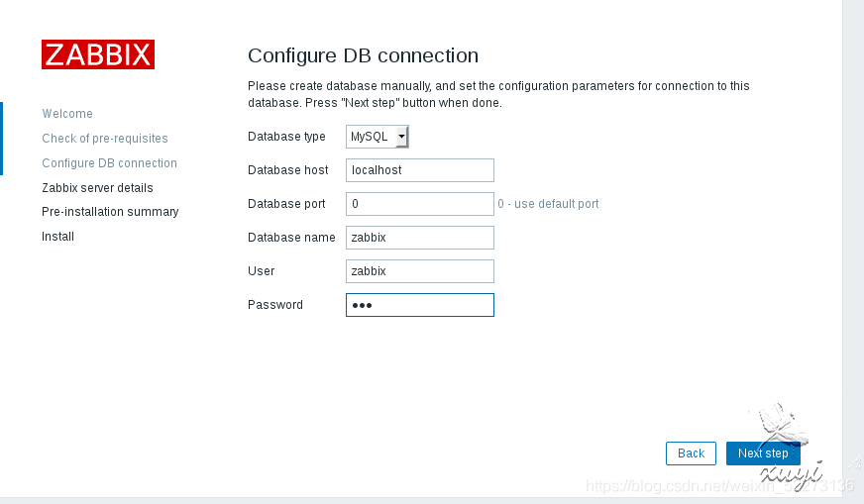Click the Next step button
864x504 pixels.
pyautogui.click(x=763, y=454)
